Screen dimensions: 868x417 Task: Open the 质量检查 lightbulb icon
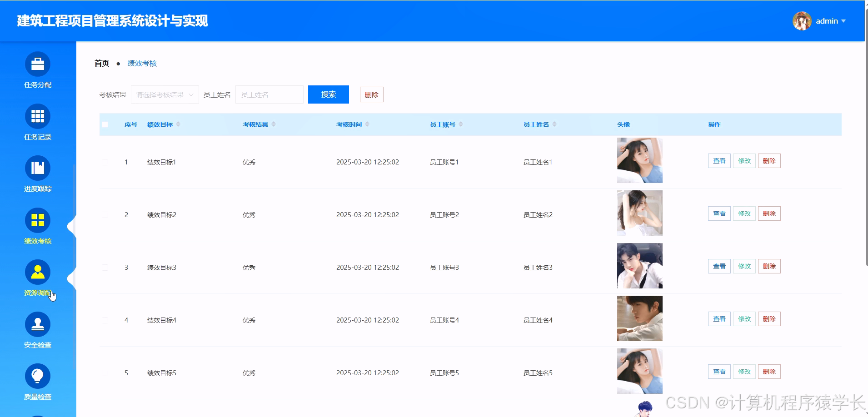click(x=38, y=376)
